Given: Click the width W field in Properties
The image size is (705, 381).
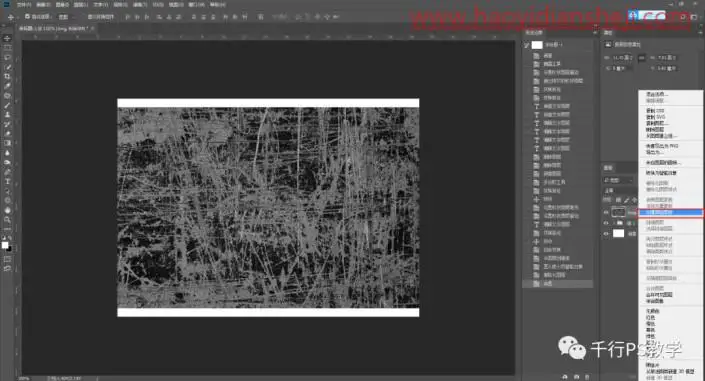Looking at the screenshot, I should pos(622,58).
